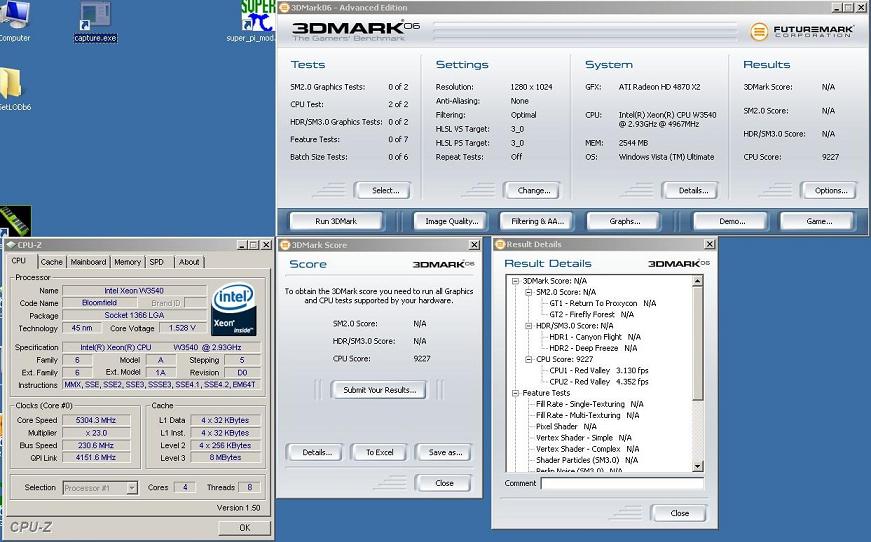Screen dimensions: 871x542
Task: Open the Processor #1 selection dropdown
Action: 100,488
